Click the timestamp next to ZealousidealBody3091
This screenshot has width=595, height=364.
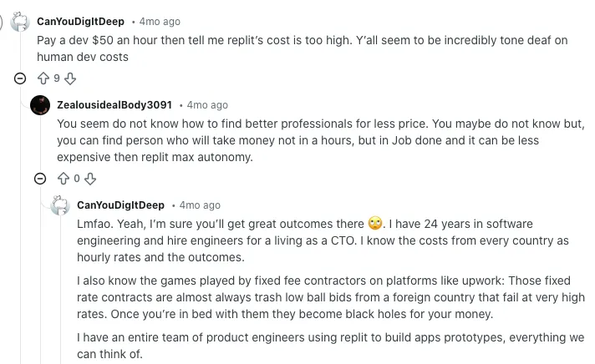tap(207, 105)
